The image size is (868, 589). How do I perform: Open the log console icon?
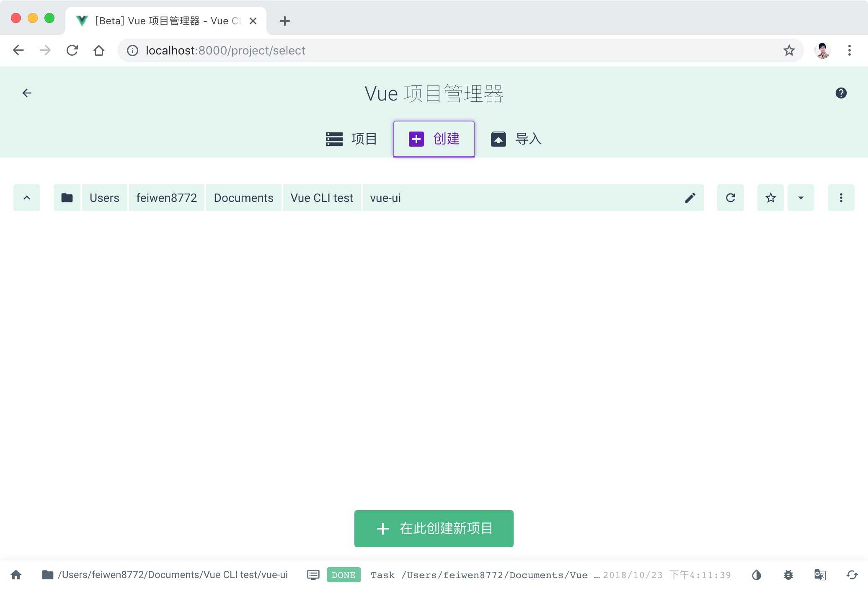(313, 575)
